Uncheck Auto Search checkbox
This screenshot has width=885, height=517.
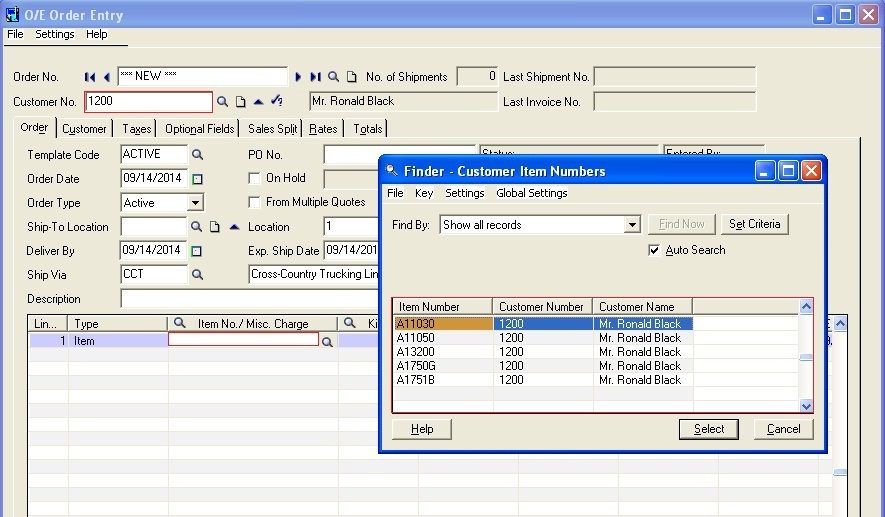[x=654, y=250]
